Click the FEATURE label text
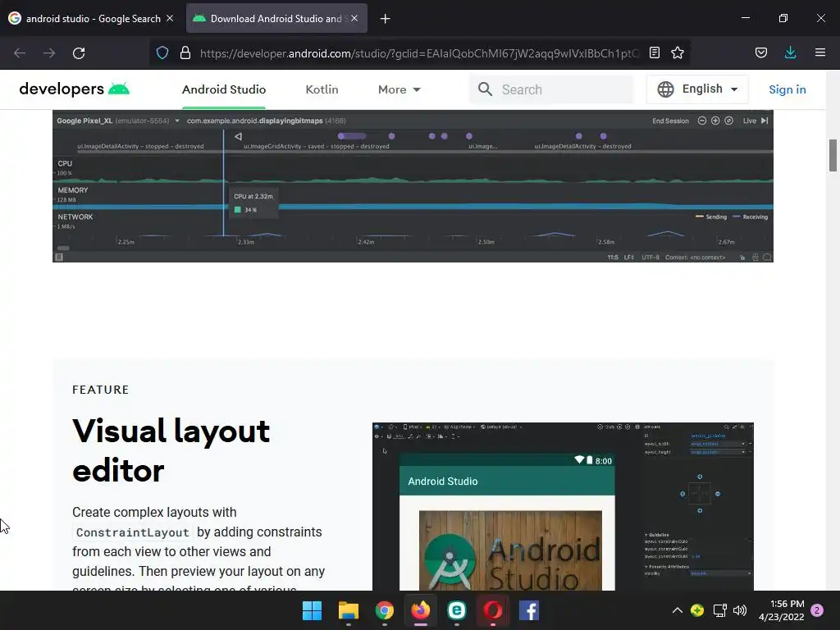 101,390
